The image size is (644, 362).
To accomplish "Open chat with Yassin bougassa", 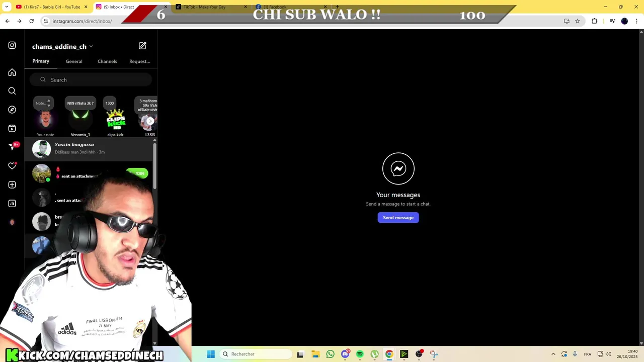I will click(x=89, y=149).
